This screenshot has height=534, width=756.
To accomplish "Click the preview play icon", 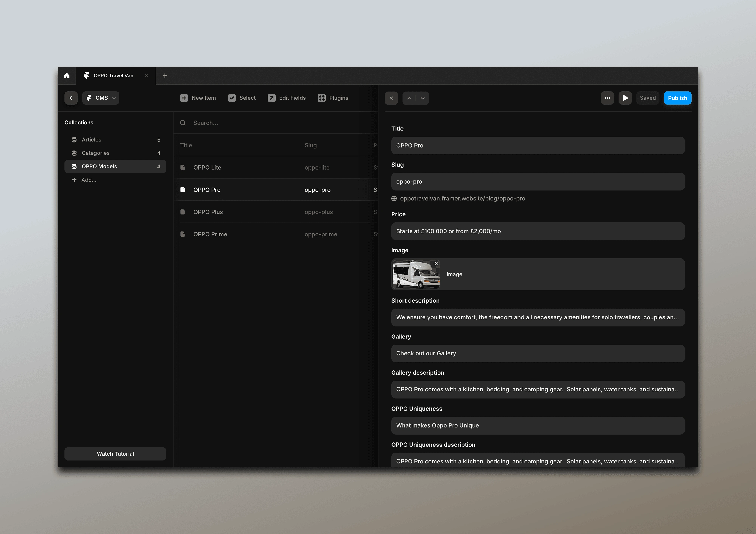I will (x=625, y=98).
